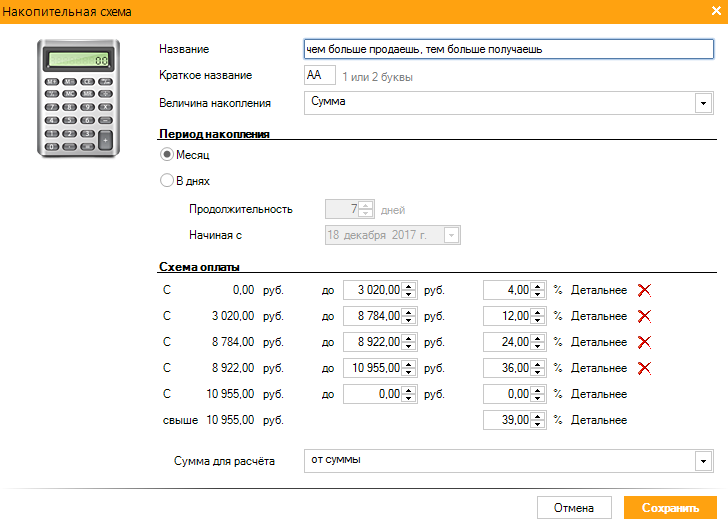The height and width of the screenshot is (529, 728).
Task: Adjust the 10 955,00 upper limit spinner
Action: (x=409, y=368)
